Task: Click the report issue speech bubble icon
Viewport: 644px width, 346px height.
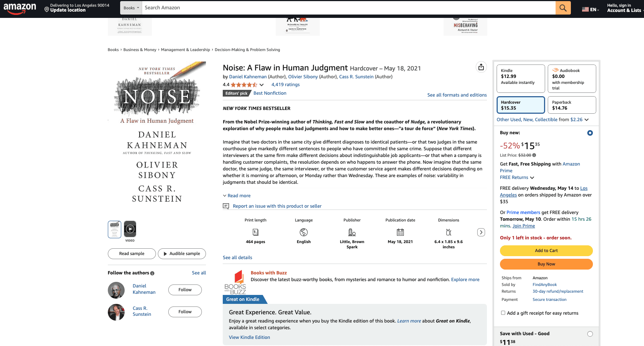Action: [226, 206]
